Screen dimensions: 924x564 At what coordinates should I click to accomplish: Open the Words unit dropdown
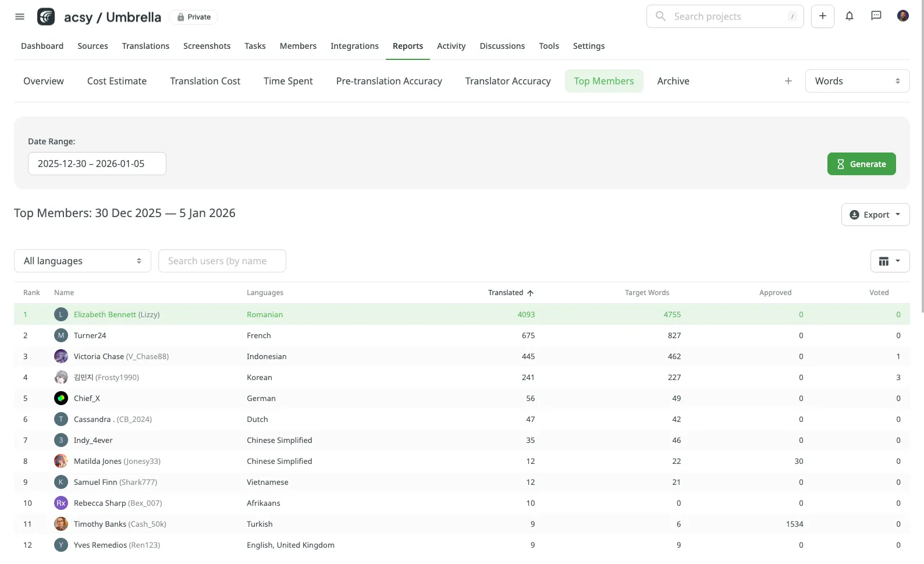click(857, 81)
